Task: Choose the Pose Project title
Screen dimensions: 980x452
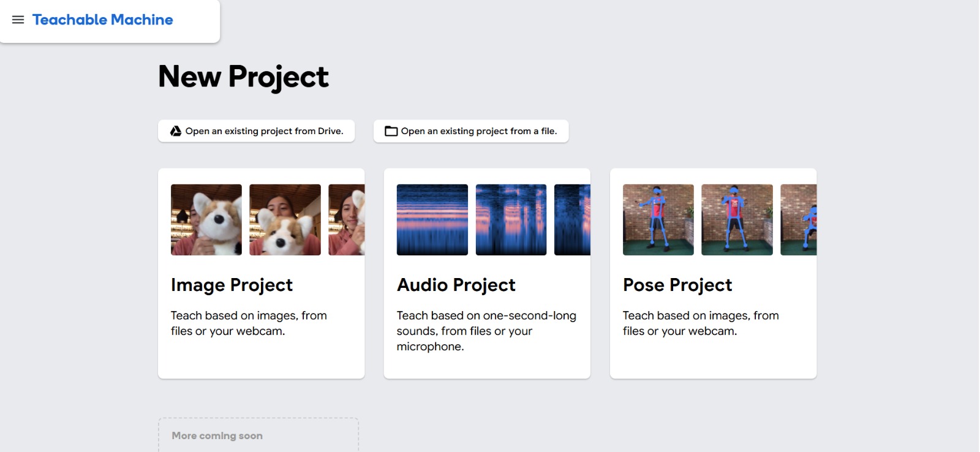Action: click(677, 285)
